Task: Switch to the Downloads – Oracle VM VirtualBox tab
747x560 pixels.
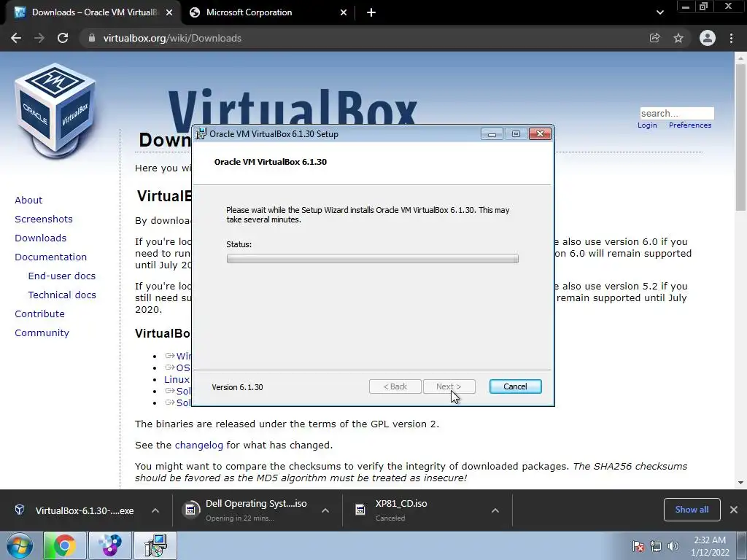Action: point(93,12)
